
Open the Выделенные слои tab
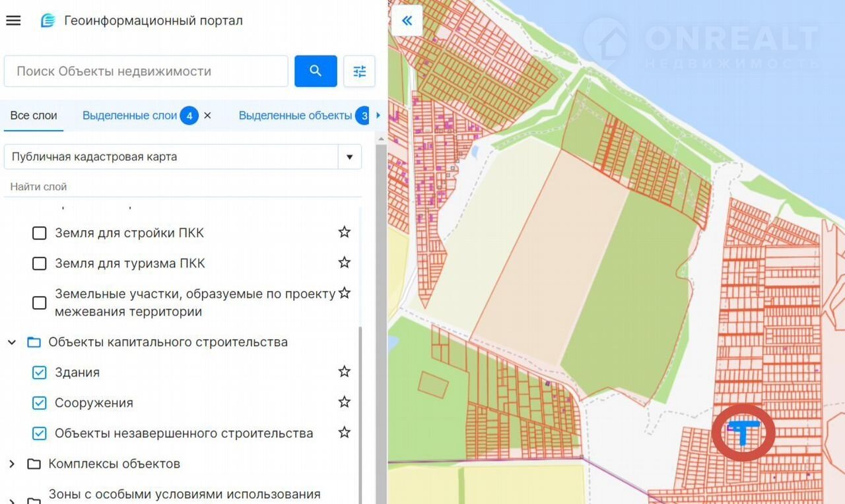129,116
